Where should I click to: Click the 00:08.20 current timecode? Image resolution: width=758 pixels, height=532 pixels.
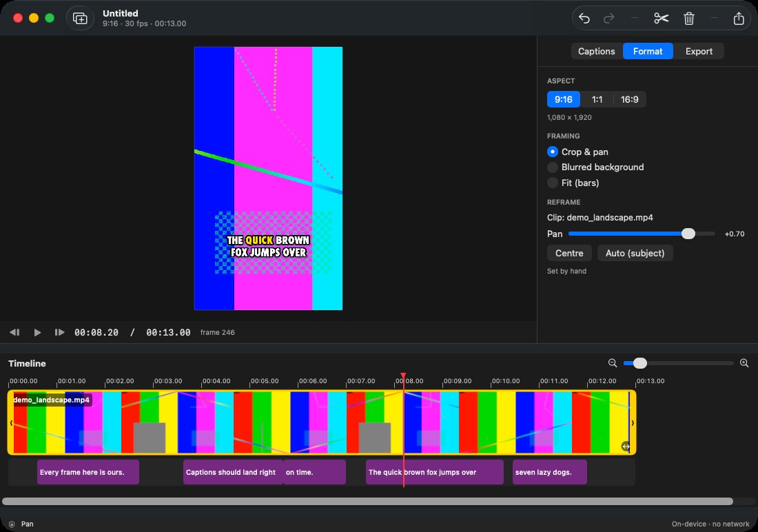point(96,332)
